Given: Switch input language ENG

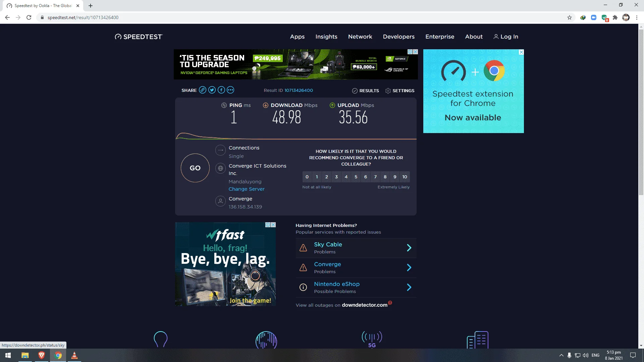Looking at the screenshot, I should (x=596, y=355).
